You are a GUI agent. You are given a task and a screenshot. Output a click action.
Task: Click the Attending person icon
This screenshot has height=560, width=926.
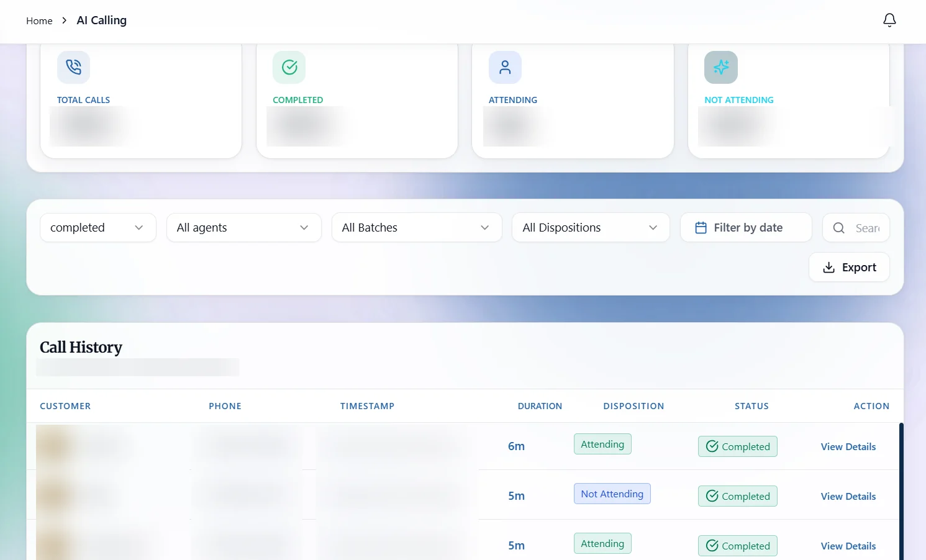tap(505, 67)
